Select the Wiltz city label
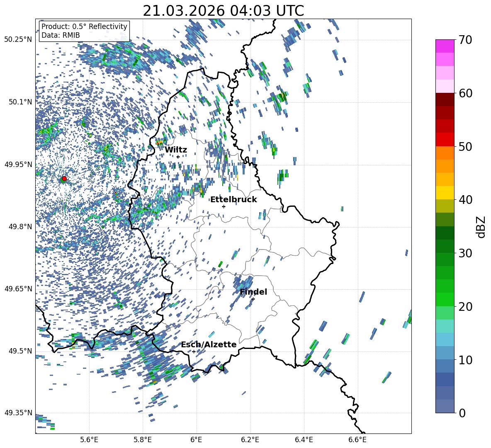 [x=176, y=150]
